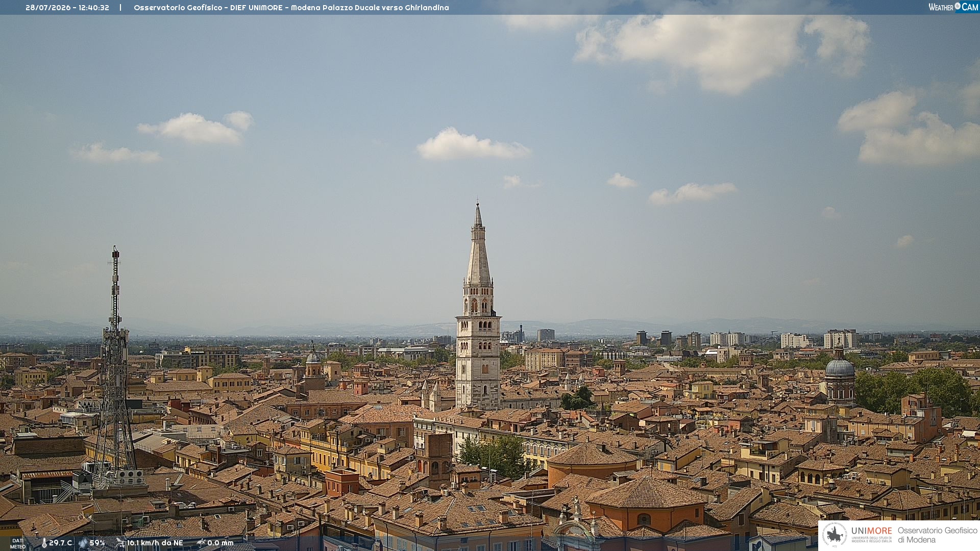Click the DATI METEO label

coord(18,544)
